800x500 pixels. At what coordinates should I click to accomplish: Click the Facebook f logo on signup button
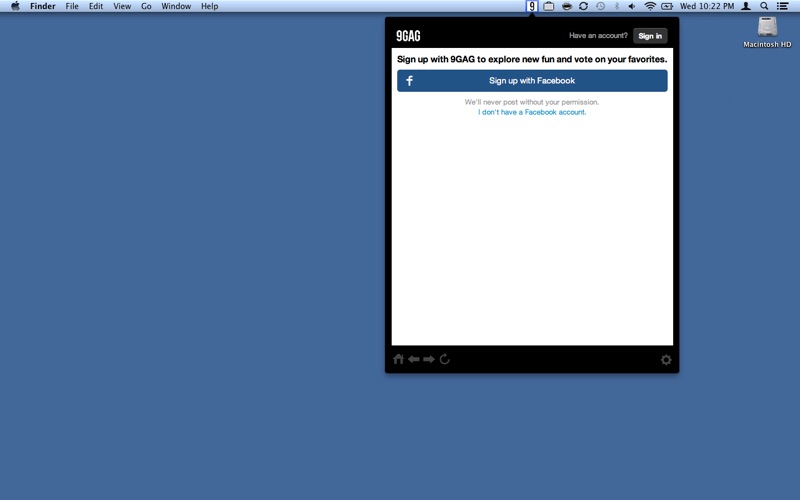click(409, 81)
